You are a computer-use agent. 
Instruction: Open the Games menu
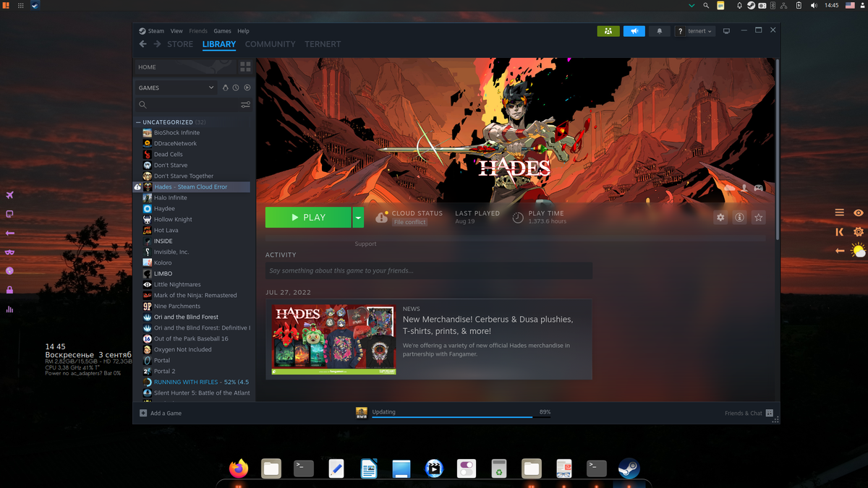(x=223, y=31)
